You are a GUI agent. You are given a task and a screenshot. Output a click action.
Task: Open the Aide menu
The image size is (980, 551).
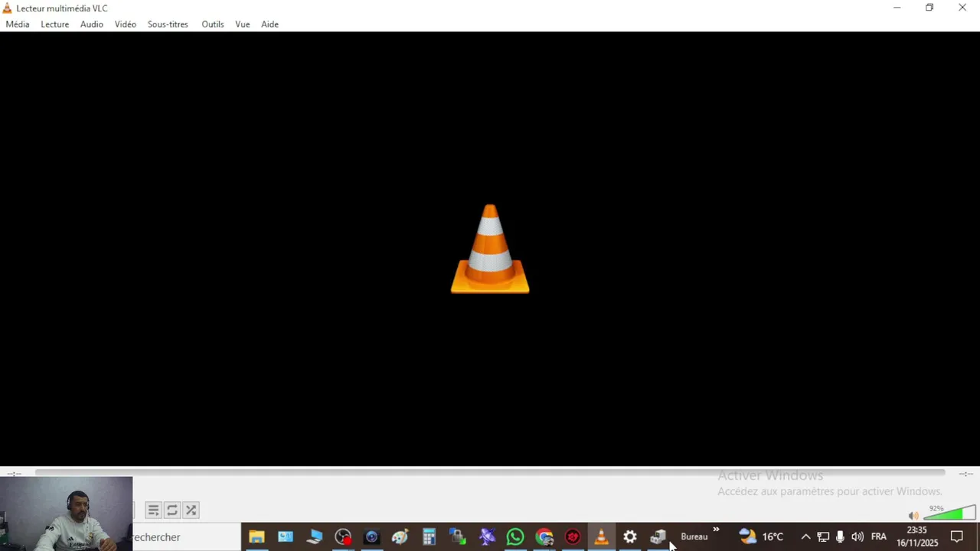(x=269, y=24)
